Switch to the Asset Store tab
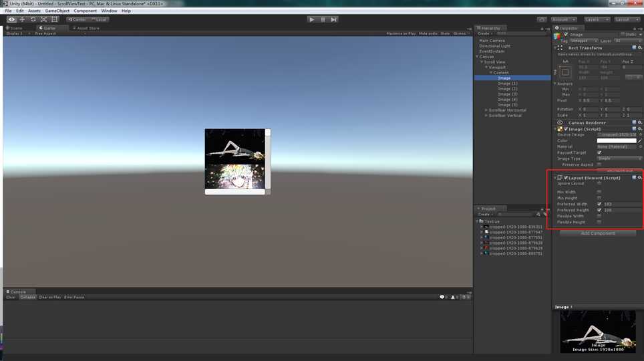Screen dimensions: 644x361 click(86, 28)
